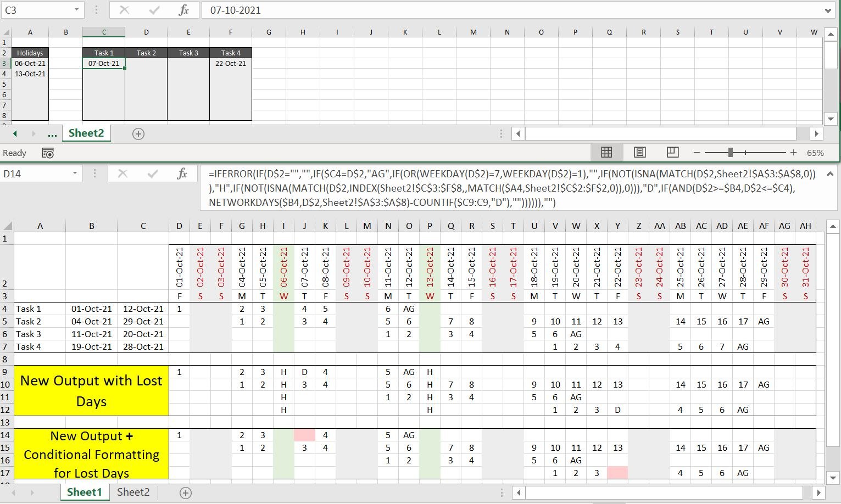Click zoom out minus button

pos(697,153)
